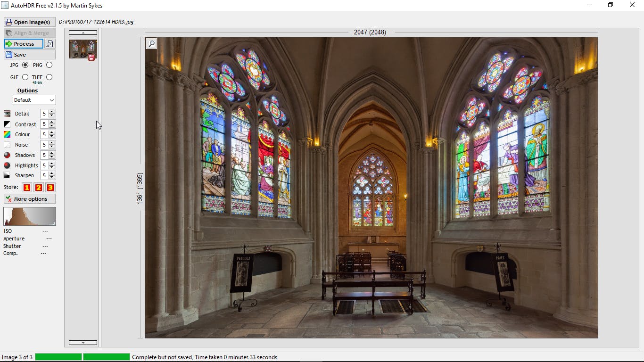Click the AutoHDR app icon in the title bar

5,5
